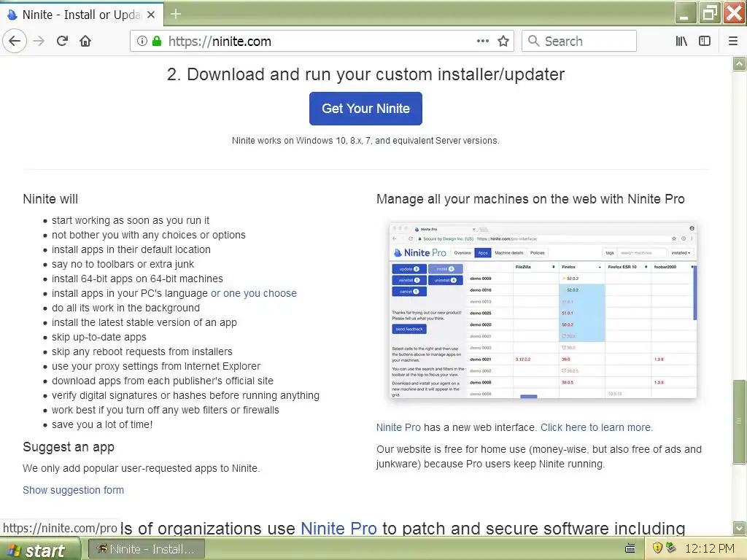Go back to the previous page
The image size is (747, 560).
[x=15, y=41]
